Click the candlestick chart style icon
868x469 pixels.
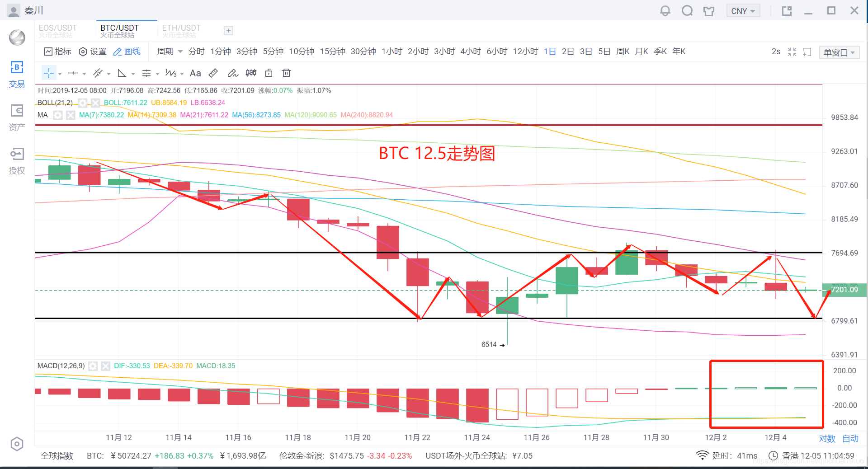pyautogui.click(x=251, y=73)
